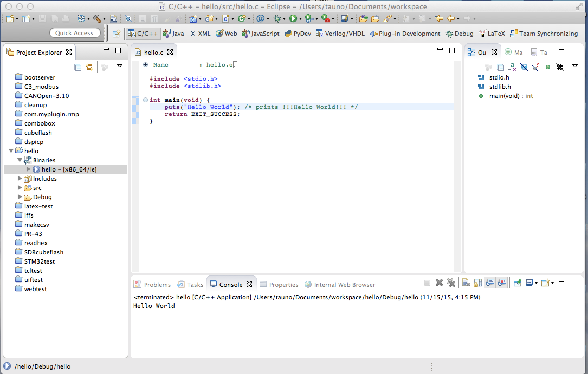Collapse the hello project tree node
Screen dimensions: 588x374
(11, 151)
